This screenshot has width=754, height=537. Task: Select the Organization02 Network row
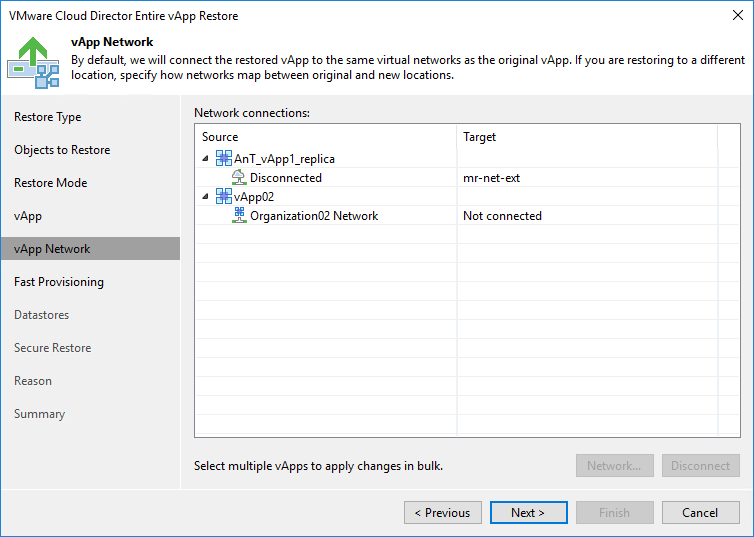pos(467,215)
